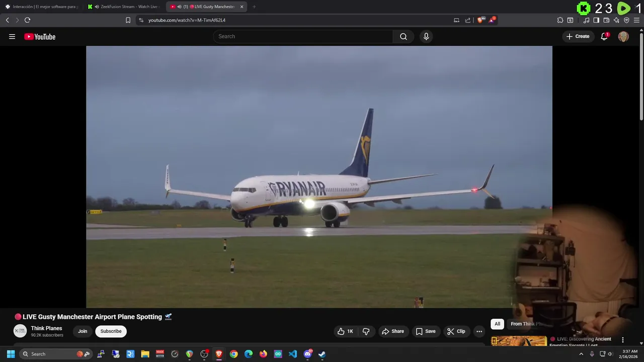Install or cast icon in address bar

pos(456,20)
